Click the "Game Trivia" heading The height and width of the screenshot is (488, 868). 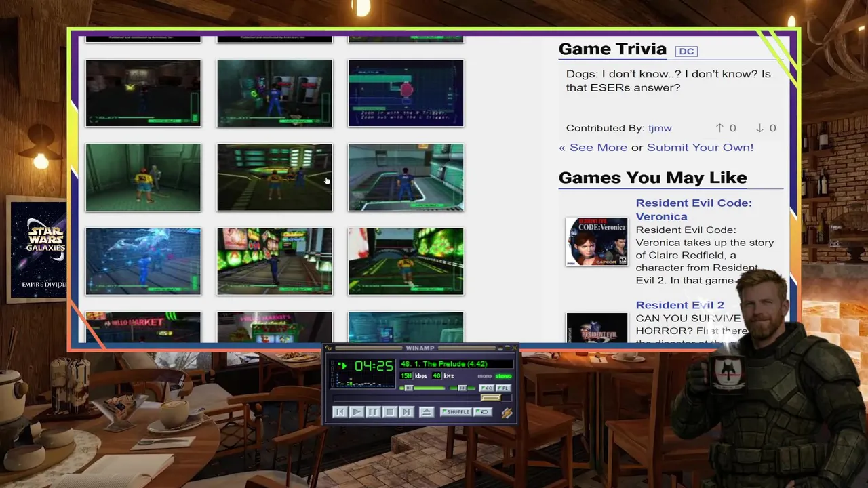tap(612, 49)
